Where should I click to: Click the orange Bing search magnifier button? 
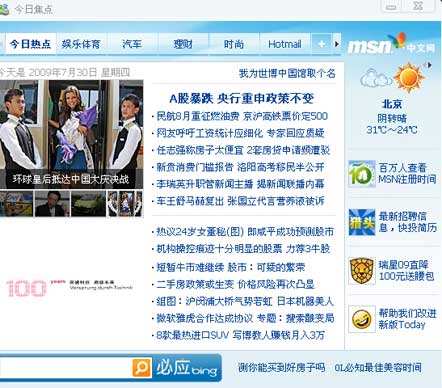pyautogui.click(x=142, y=367)
